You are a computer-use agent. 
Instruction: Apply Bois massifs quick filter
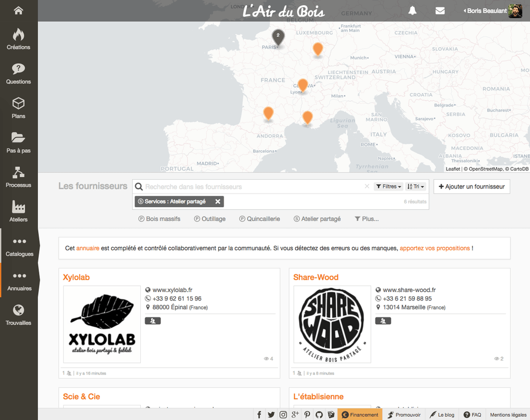pos(159,219)
